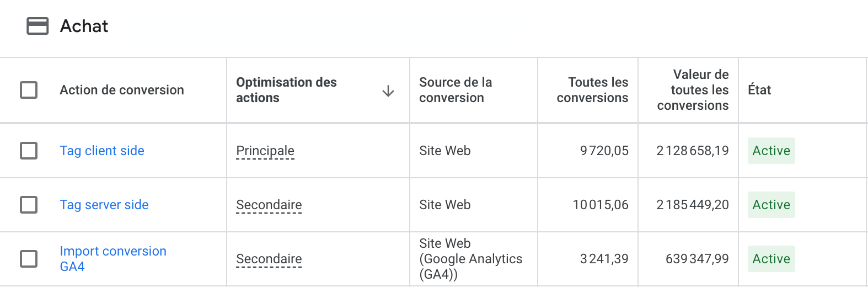Click the Principale optimisation value

265,151
